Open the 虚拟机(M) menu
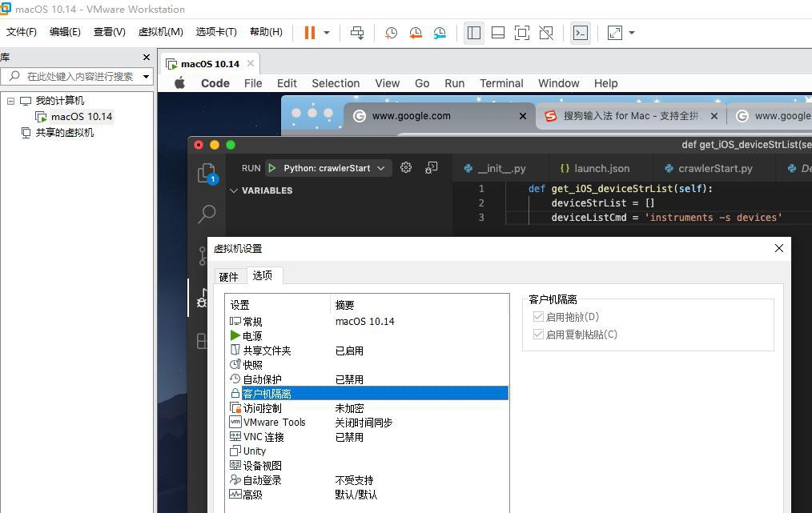 (x=160, y=32)
